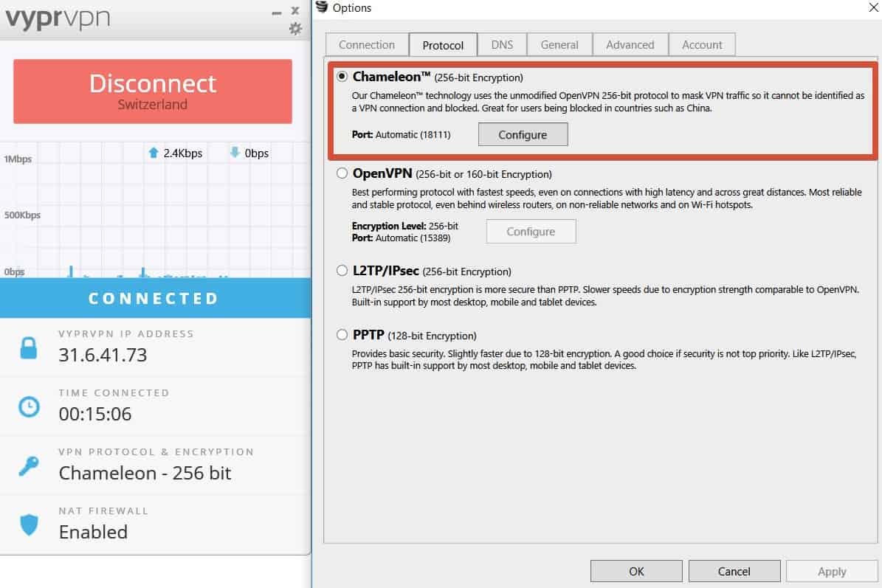Click the Chameleon Port: Automatic (18111) text

pyautogui.click(x=401, y=134)
